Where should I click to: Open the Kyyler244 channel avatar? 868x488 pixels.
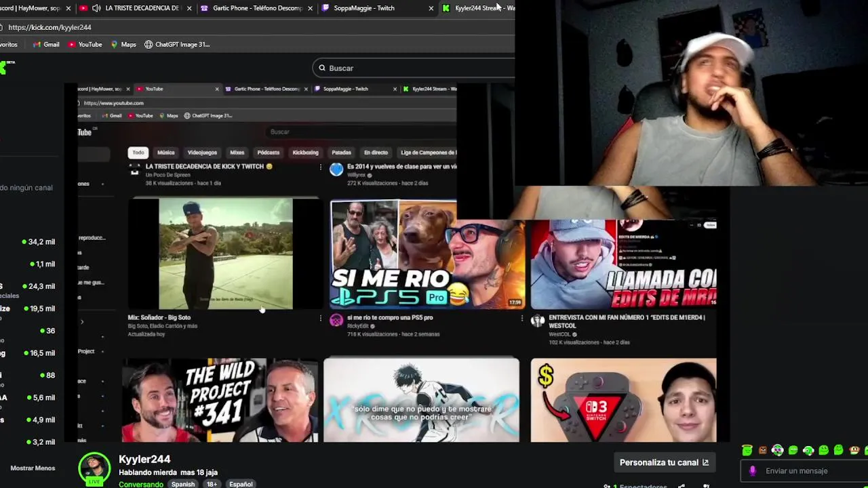pos(94,468)
